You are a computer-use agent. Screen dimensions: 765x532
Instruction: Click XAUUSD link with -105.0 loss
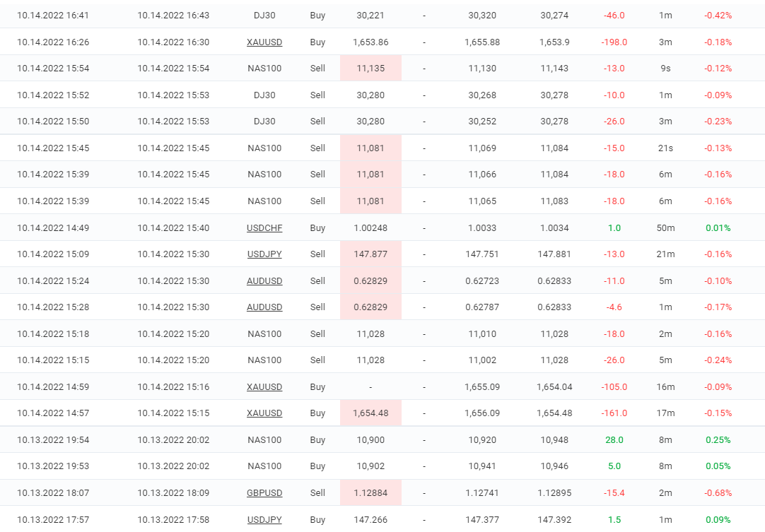pyautogui.click(x=264, y=387)
